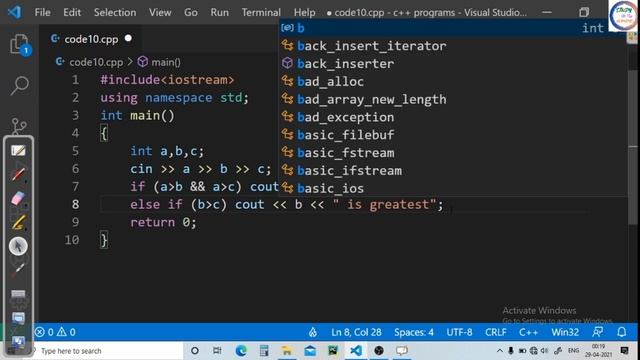Change encoding via UTF-8 status item
The height and width of the screenshot is (360, 640).
(459, 332)
